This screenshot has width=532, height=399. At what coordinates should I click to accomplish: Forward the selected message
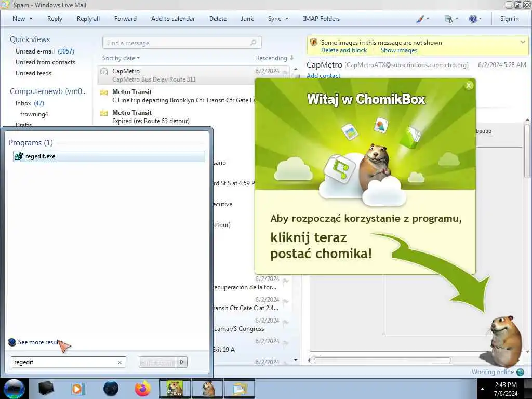(x=125, y=19)
